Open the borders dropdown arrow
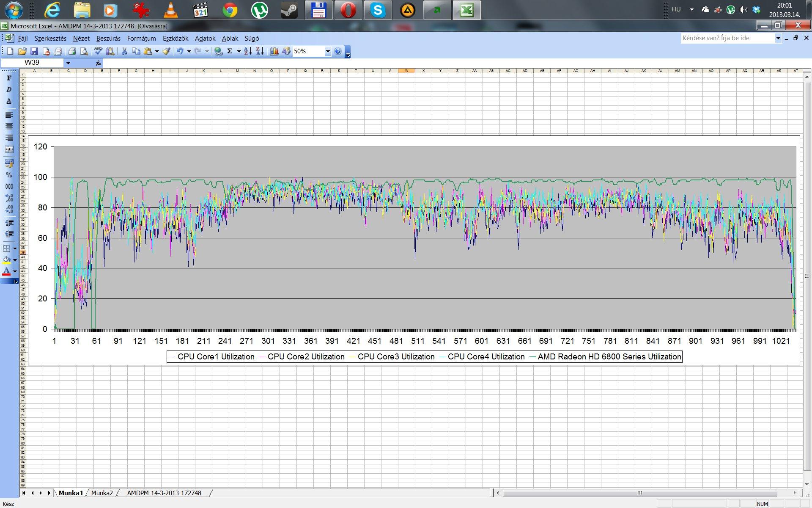This screenshot has height=508, width=812. coord(15,248)
